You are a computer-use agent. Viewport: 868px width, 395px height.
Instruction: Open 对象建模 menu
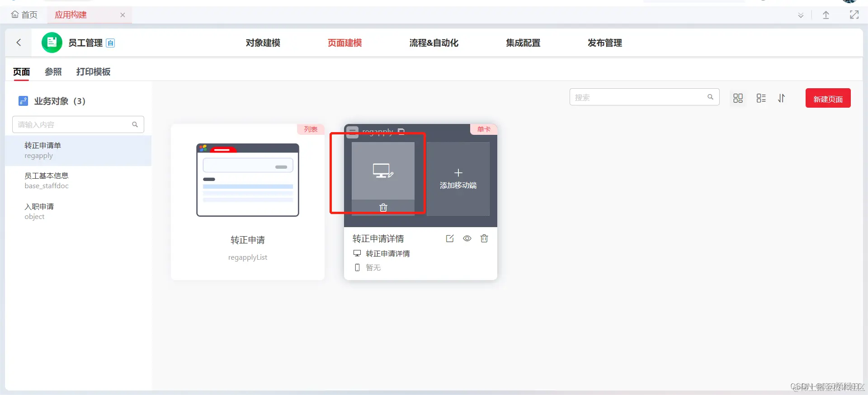263,43
